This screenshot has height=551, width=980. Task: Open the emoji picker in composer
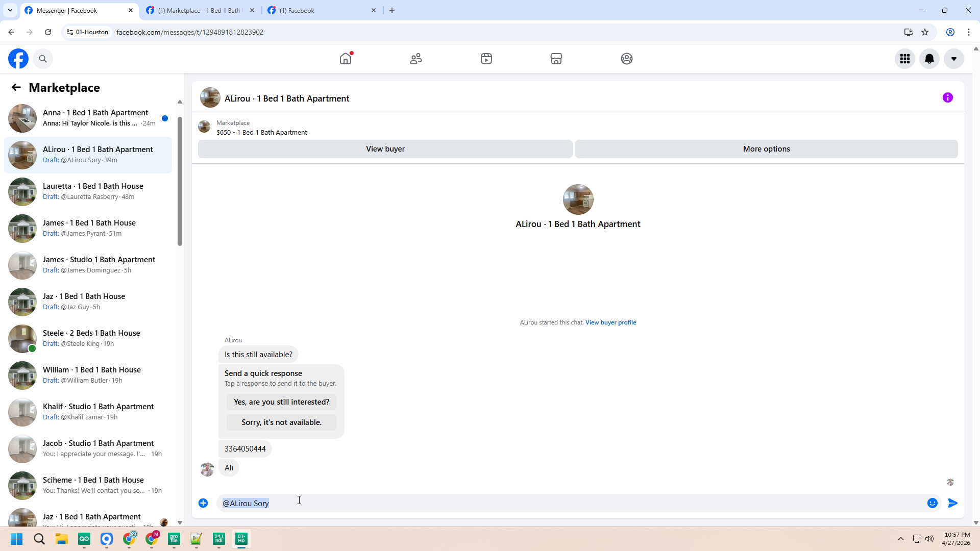932,503
